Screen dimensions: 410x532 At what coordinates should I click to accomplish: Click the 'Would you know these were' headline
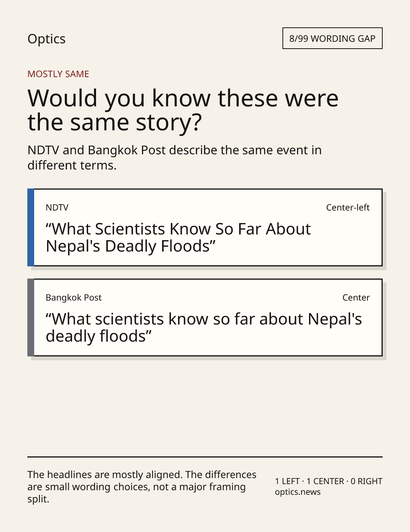pyautogui.click(x=183, y=98)
